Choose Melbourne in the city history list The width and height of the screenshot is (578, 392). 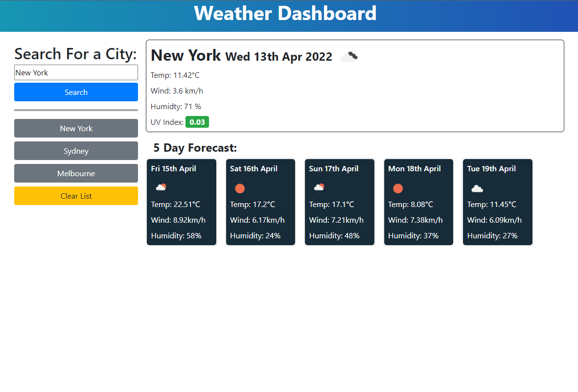tap(76, 173)
